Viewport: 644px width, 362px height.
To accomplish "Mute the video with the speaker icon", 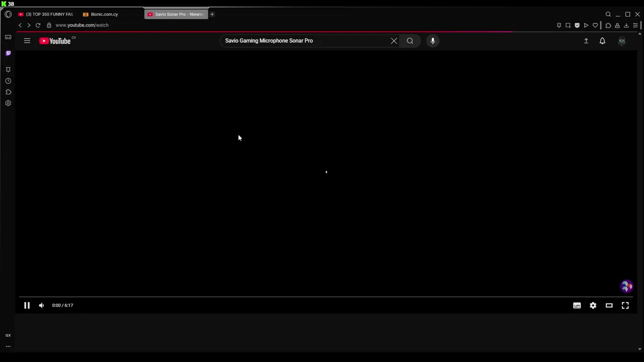I will (41, 305).
